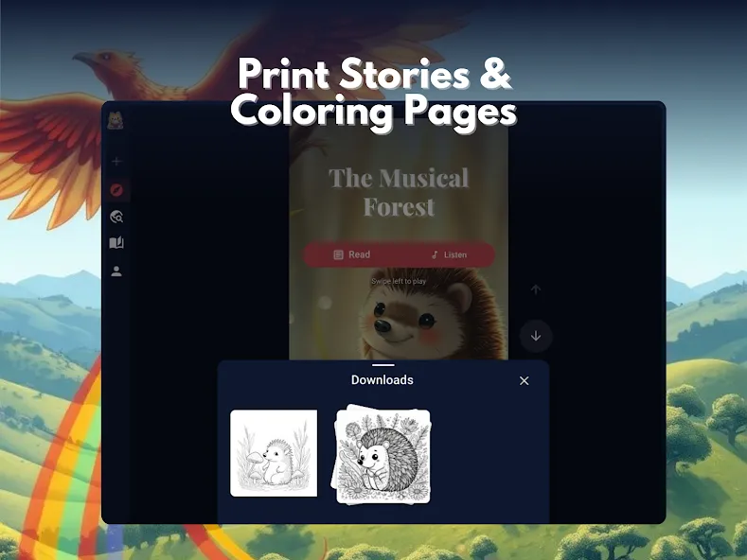
Task: Select the Listen button
Action: tap(449, 254)
